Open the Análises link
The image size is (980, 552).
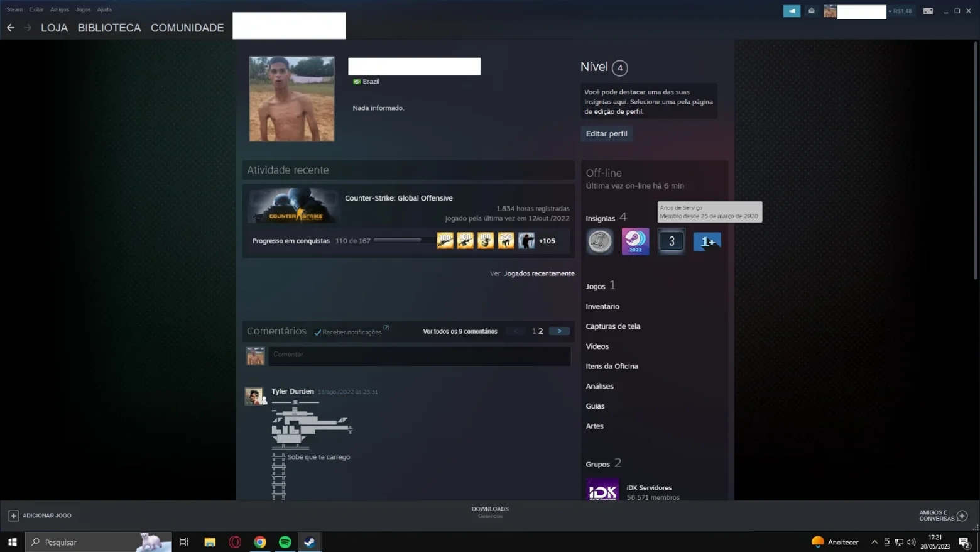coord(599,386)
